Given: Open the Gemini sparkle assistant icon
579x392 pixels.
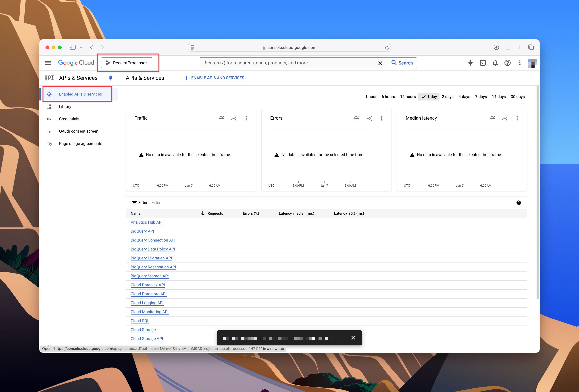Looking at the screenshot, I should tap(470, 63).
